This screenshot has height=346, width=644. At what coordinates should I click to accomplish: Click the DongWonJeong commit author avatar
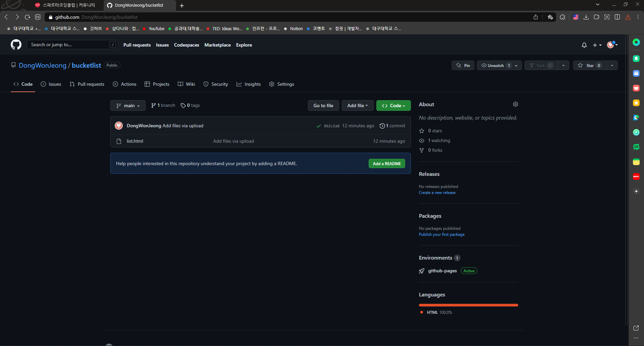pyautogui.click(x=119, y=126)
